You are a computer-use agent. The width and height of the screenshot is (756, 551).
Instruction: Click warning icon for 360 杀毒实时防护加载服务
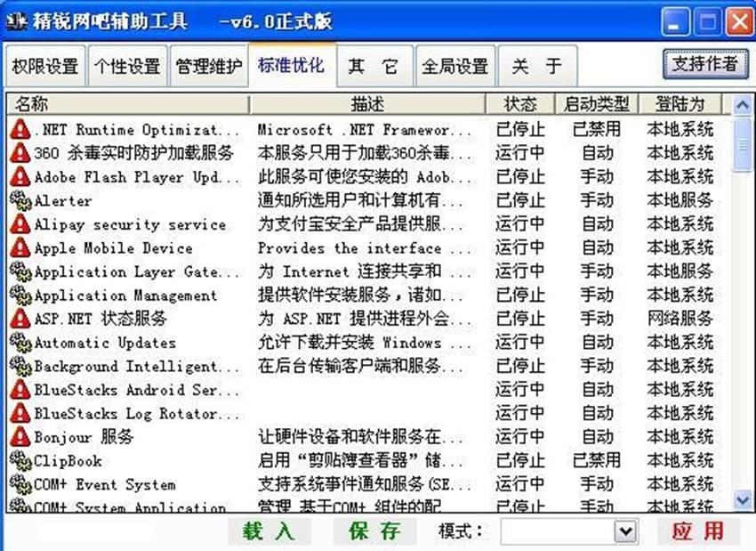point(20,153)
